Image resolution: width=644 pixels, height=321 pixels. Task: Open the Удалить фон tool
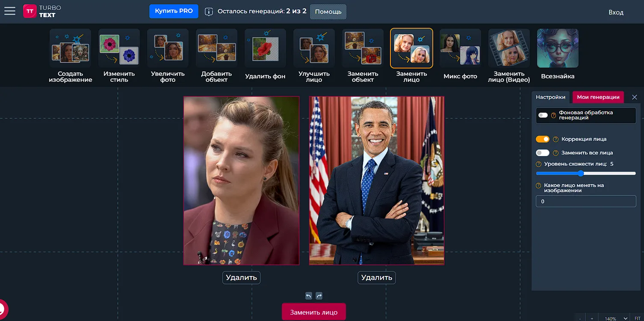click(265, 54)
